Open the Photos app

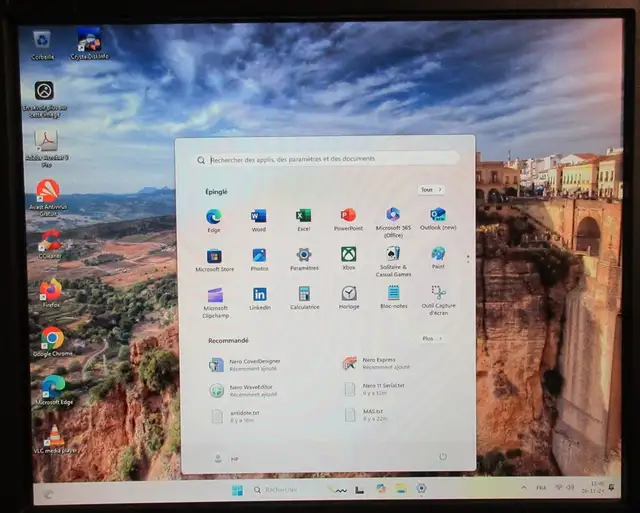coord(259,260)
